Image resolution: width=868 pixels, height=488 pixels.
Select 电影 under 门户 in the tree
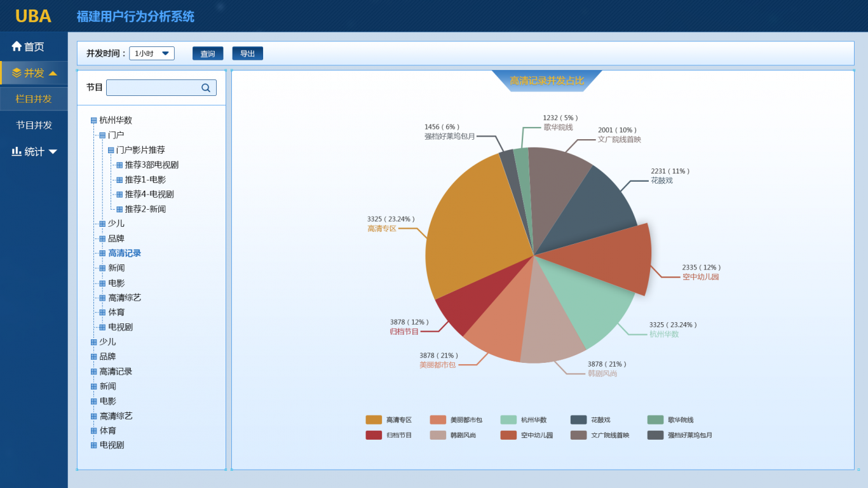click(116, 283)
